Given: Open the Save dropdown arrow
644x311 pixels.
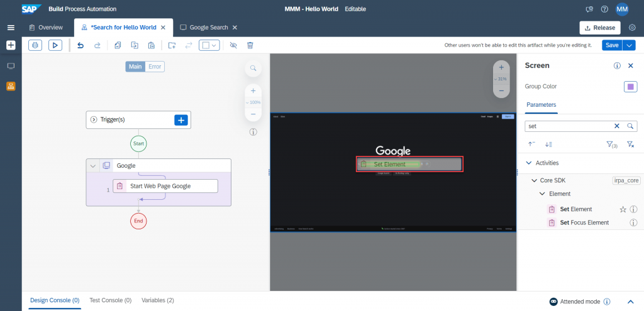Looking at the screenshot, I should click(x=629, y=45).
